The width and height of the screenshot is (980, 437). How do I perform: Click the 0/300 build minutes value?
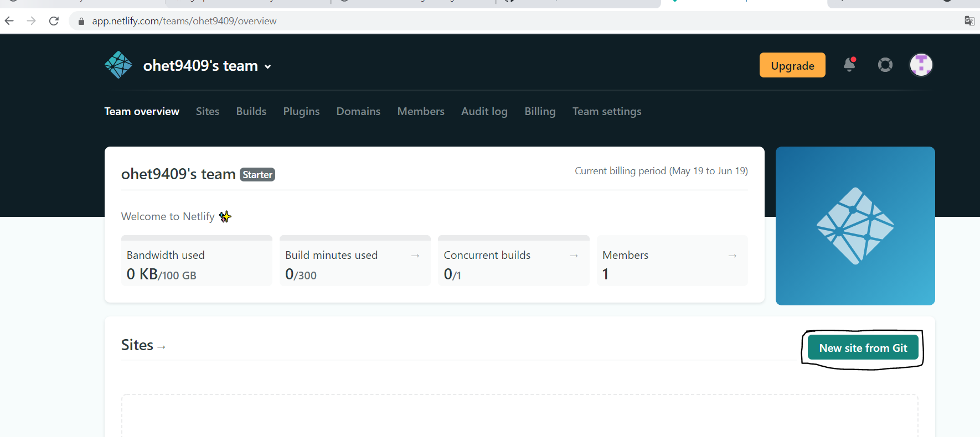[301, 274]
